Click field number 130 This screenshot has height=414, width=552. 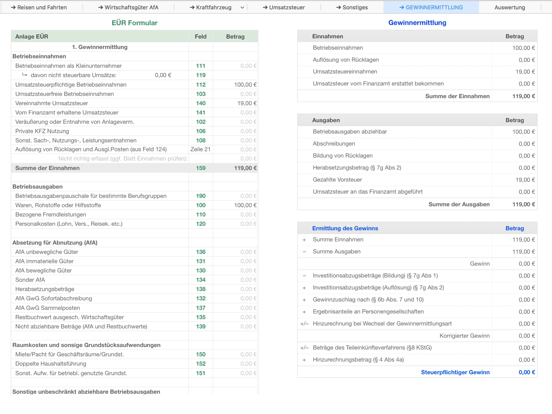[201, 270]
